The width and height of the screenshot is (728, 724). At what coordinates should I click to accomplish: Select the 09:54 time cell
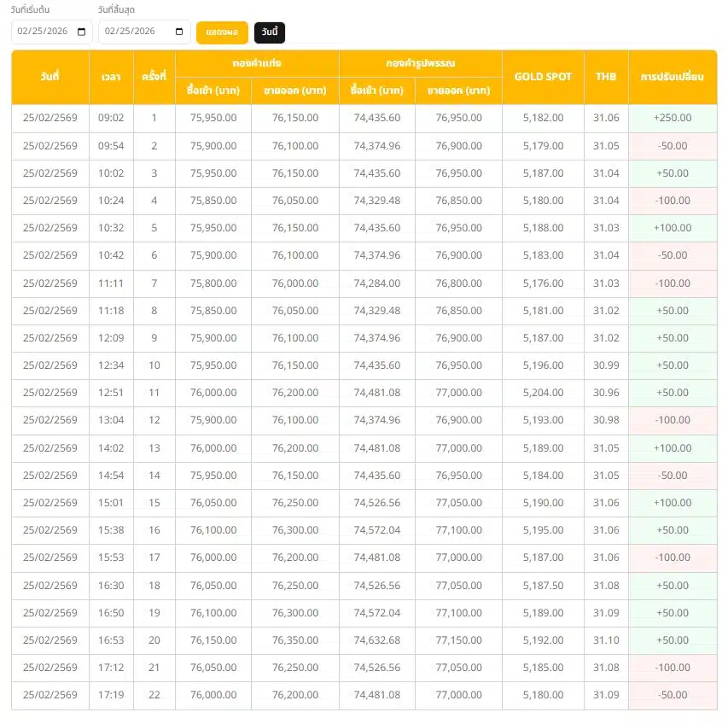[x=111, y=146]
